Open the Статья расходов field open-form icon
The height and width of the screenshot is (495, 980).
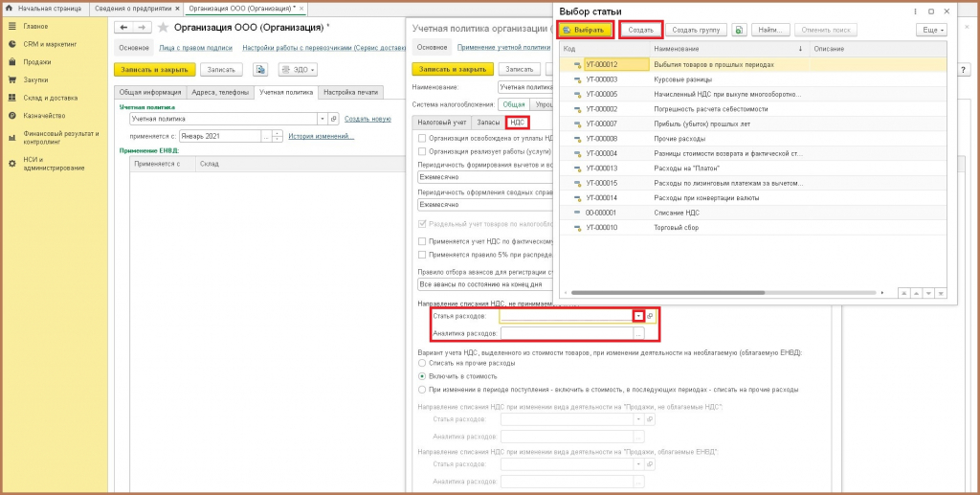(x=650, y=317)
